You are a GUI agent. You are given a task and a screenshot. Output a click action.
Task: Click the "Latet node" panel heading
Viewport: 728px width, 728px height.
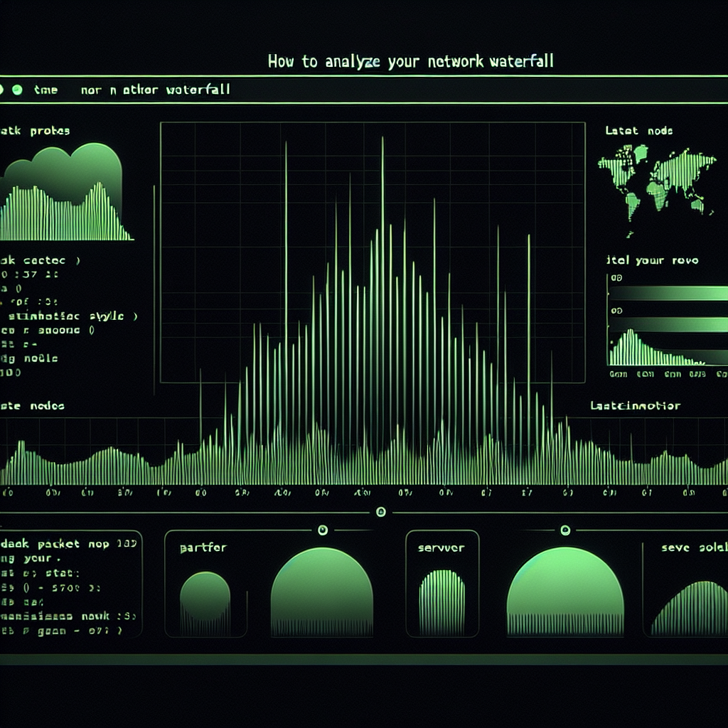(639, 131)
